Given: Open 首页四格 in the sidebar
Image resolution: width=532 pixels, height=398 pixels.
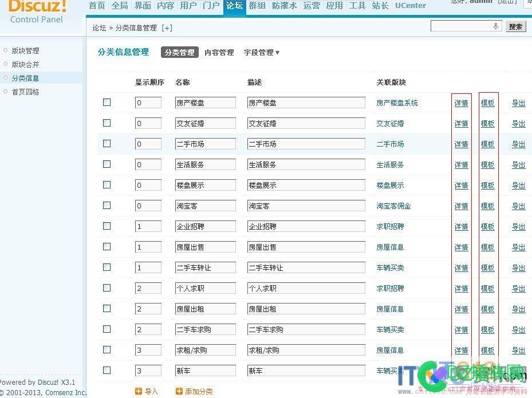Looking at the screenshot, I should click(25, 92).
